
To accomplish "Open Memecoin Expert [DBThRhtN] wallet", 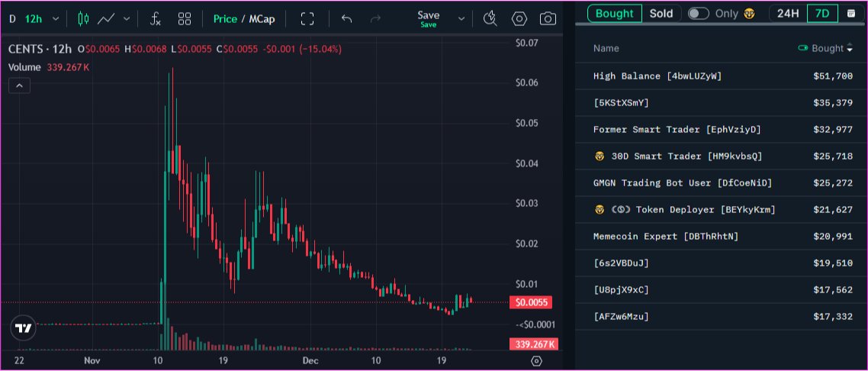I will coord(666,237).
